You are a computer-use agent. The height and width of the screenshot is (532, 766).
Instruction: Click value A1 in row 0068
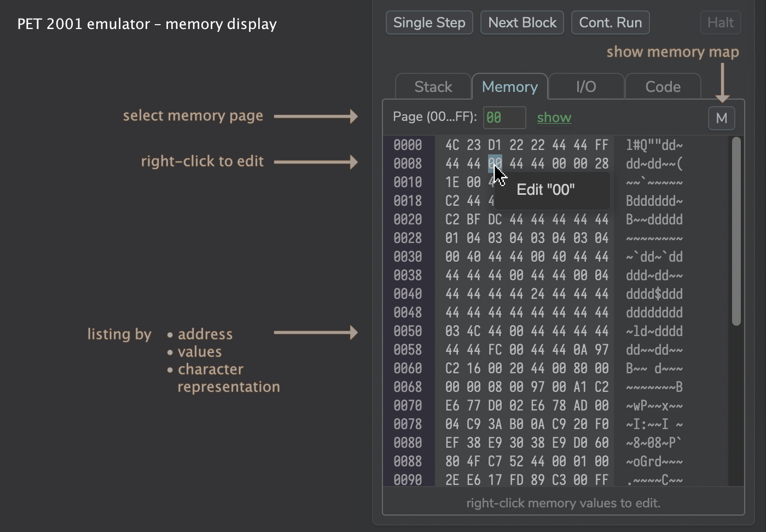click(581, 387)
